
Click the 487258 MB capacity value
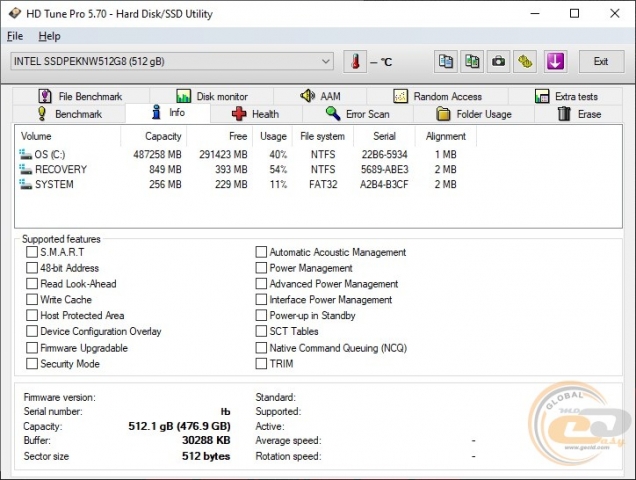157,155
